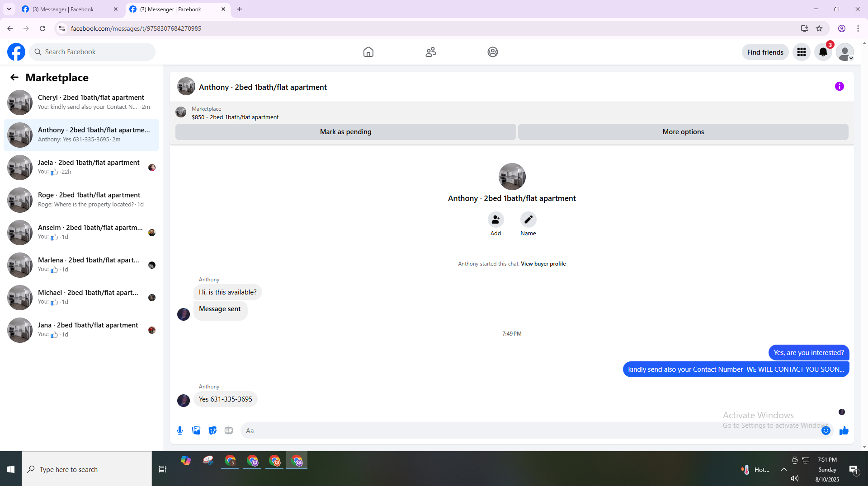Send a thumbs-up like

click(x=844, y=430)
